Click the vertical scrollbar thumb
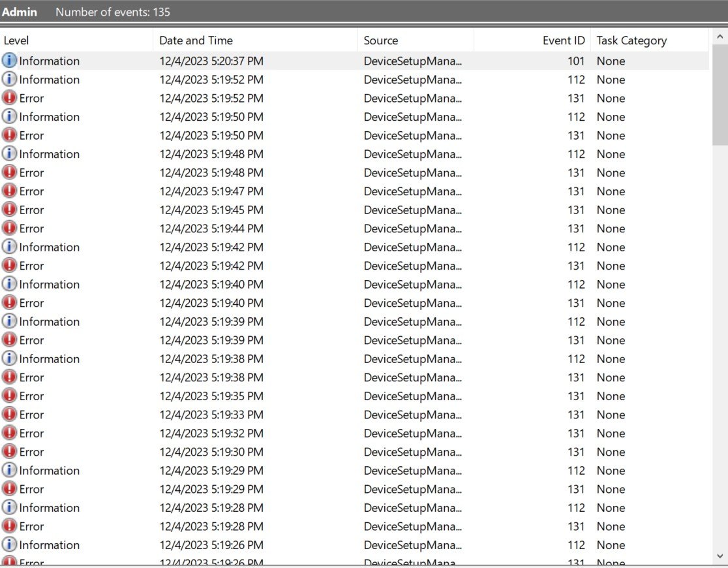Screen dimensions: 728x568 point(720,95)
